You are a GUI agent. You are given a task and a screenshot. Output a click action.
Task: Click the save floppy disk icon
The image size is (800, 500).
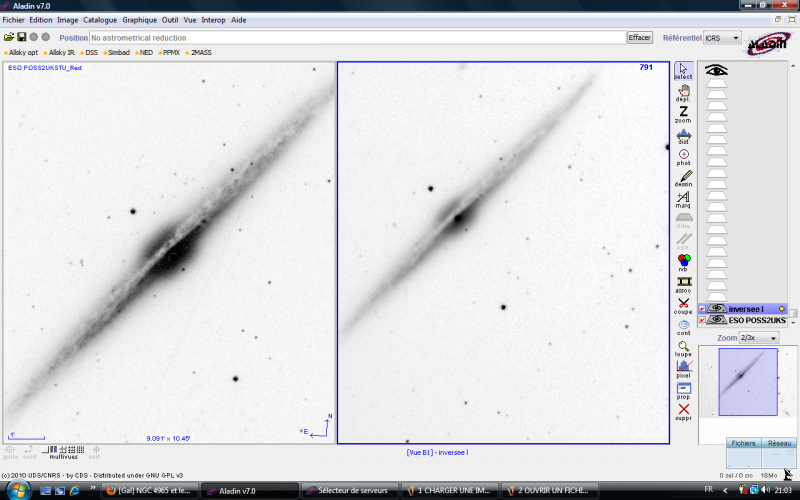pyautogui.click(x=21, y=37)
